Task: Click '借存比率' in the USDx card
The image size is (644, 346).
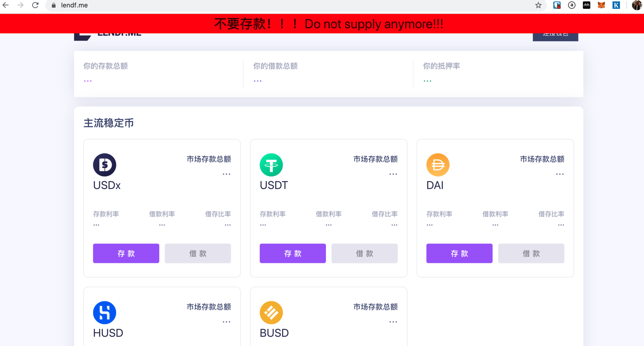Action: (x=218, y=214)
